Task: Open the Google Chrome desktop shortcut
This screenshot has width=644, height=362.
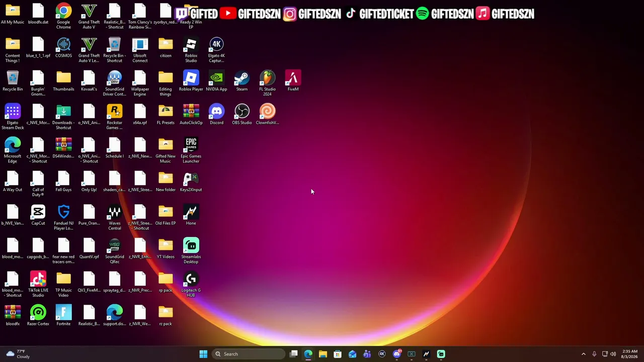Action: [63, 16]
